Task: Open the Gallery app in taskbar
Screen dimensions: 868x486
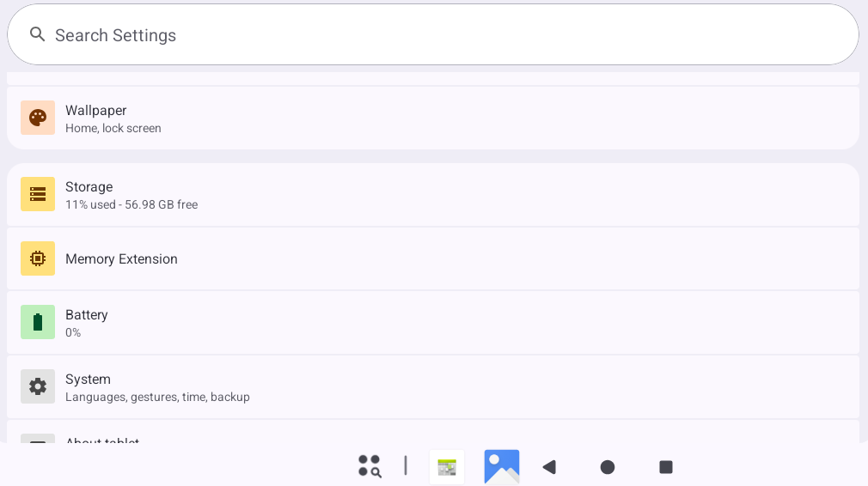Action: [x=502, y=466]
